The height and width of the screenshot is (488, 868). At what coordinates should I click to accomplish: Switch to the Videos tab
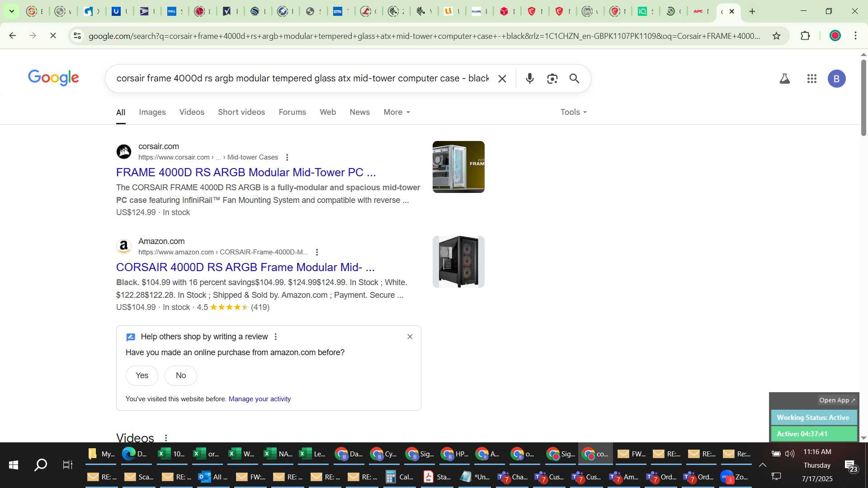coord(192,112)
